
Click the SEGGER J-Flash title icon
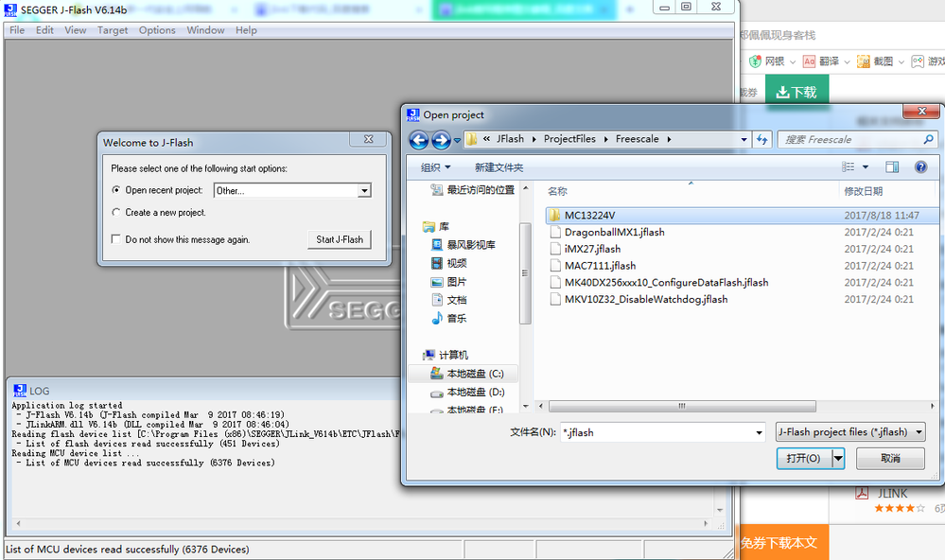pos(10,9)
